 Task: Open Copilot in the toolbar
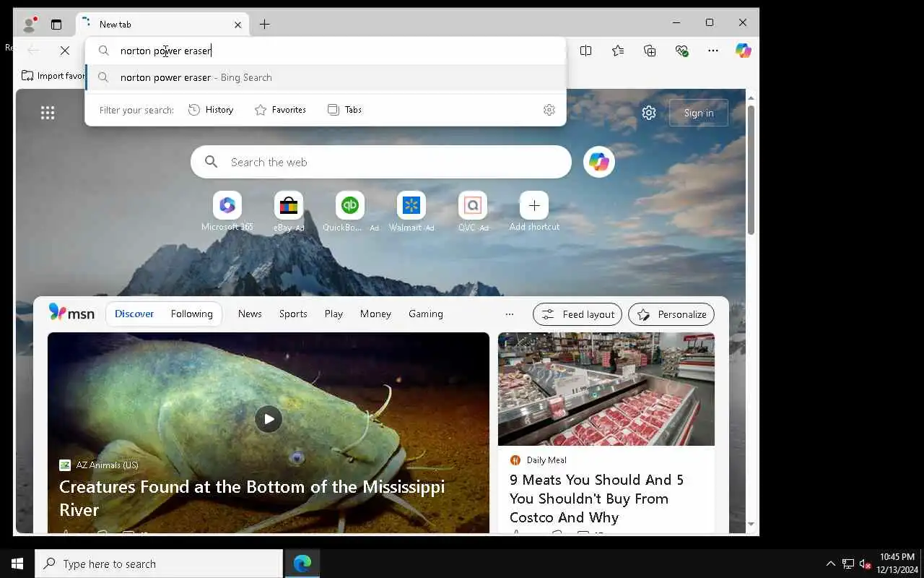(744, 51)
